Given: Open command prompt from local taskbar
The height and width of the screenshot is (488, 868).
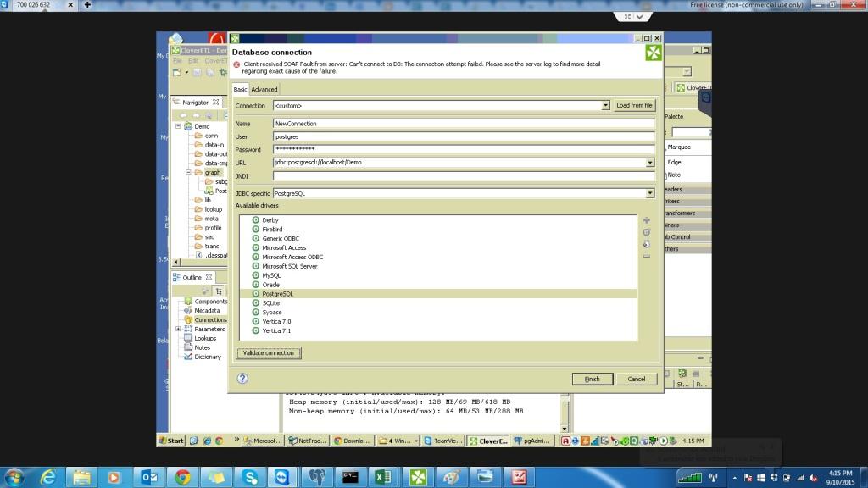Looking at the screenshot, I should (x=350, y=477).
